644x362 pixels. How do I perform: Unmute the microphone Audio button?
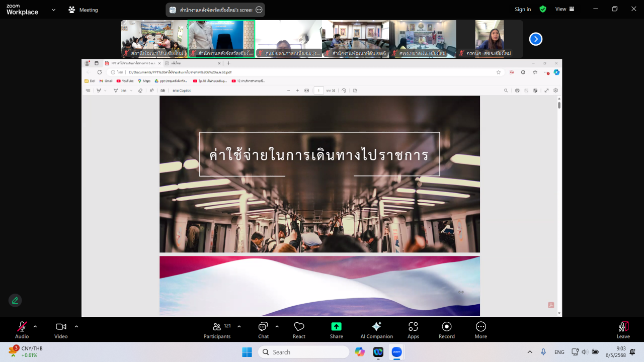[22, 330]
